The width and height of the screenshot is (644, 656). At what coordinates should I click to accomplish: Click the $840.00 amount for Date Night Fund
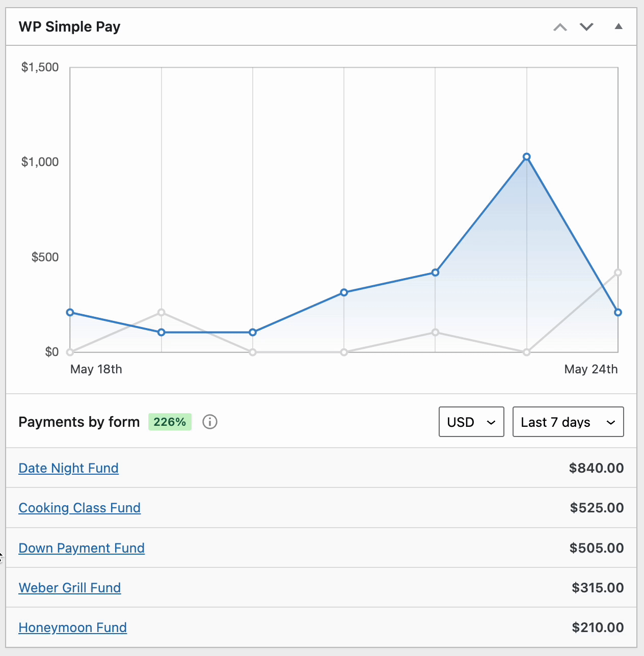point(596,468)
